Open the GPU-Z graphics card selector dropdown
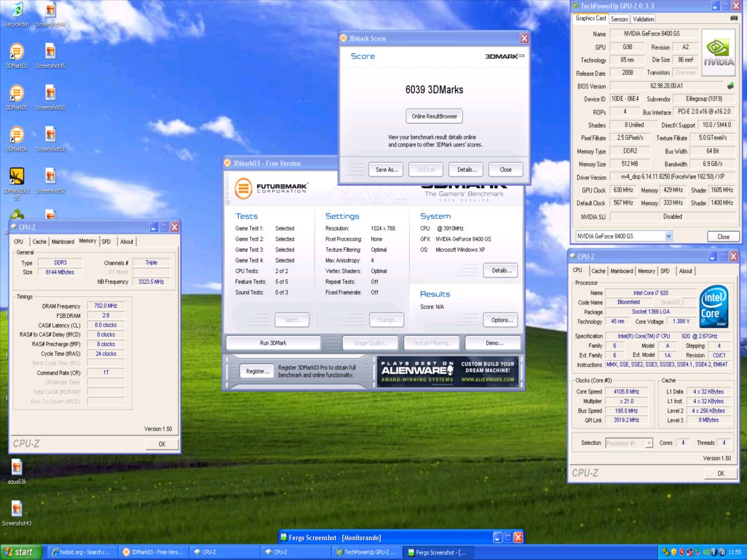The width and height of the screenshot is (747, 560). pyautogui.click(x=668, y=236)
